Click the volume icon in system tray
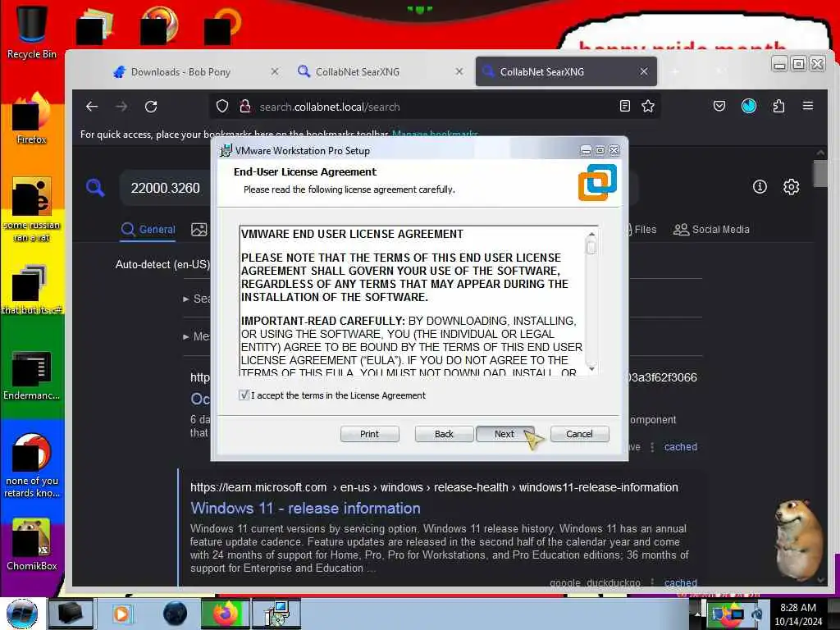Screen dimensions: 840x630 757,614
